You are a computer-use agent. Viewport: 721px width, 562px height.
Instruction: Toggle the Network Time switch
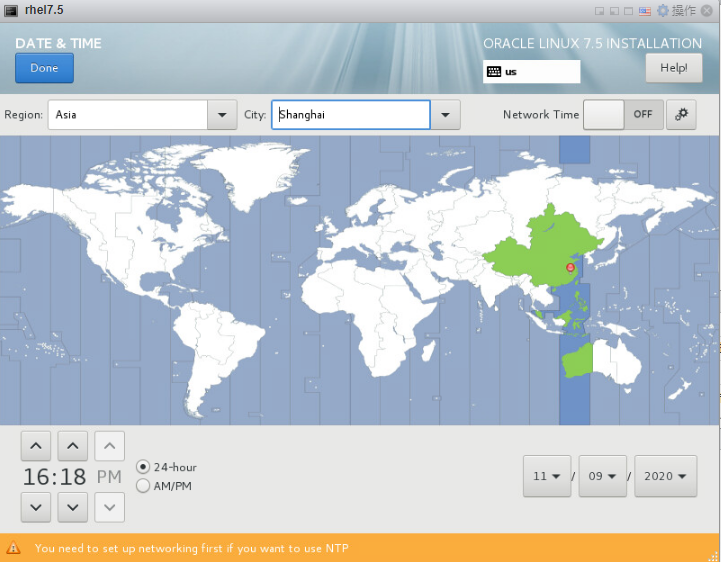tap(623, 115)
